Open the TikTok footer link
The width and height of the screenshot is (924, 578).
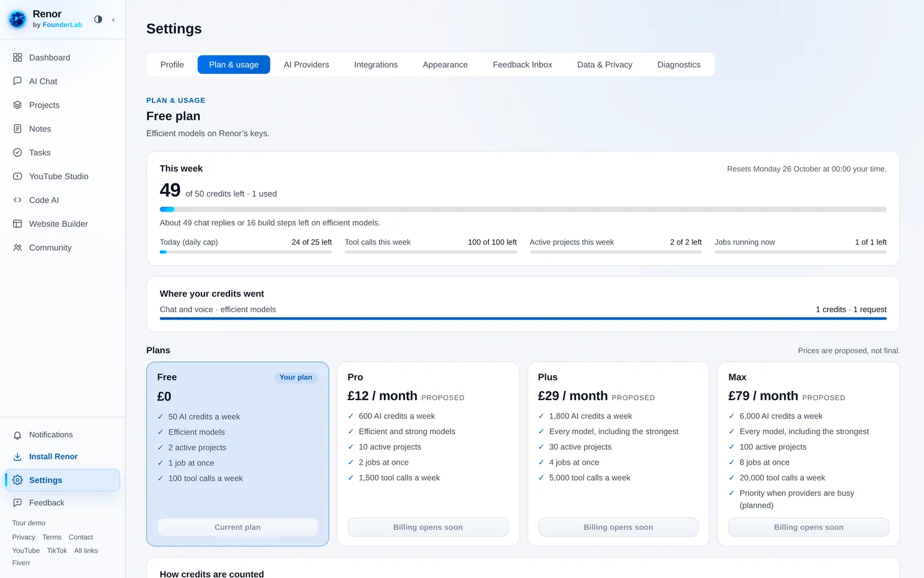tap(57, 551)
